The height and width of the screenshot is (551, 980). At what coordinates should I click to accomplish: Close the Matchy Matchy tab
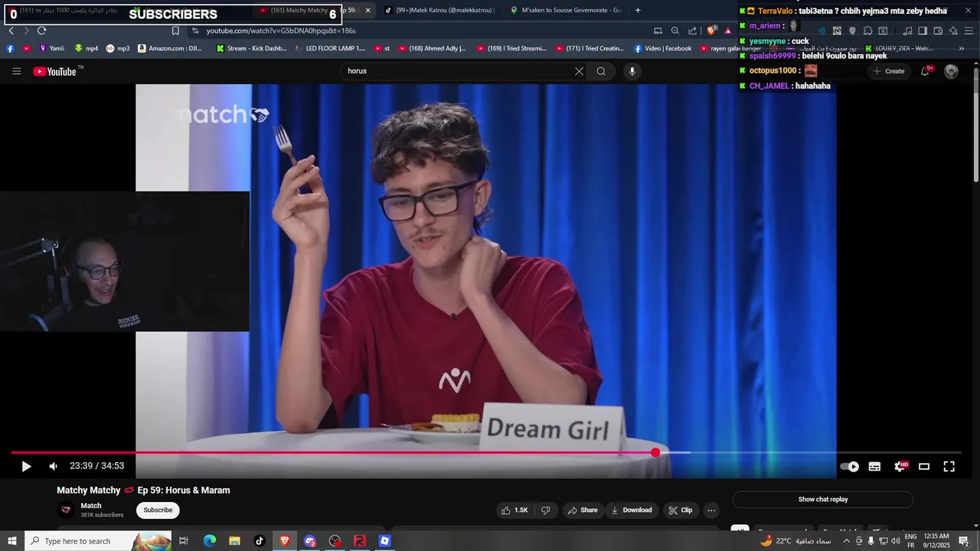click(367, 10)
